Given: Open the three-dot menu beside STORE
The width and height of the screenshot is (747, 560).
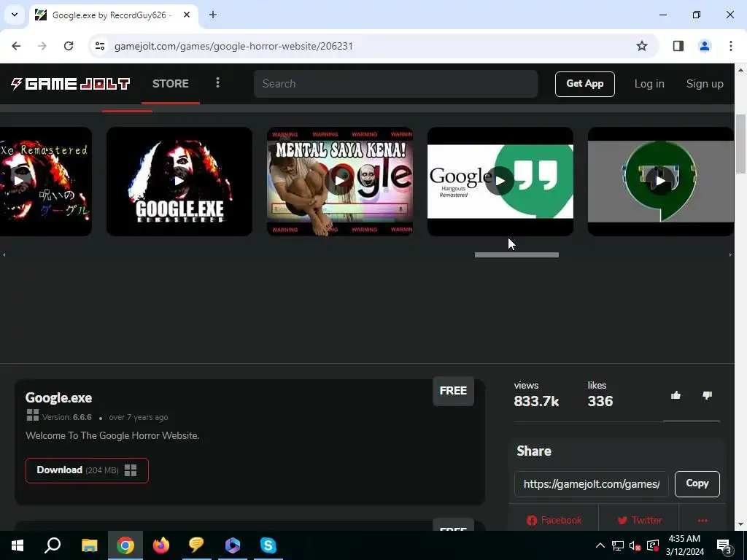Looking at the screenshot, I should [217, 83].
